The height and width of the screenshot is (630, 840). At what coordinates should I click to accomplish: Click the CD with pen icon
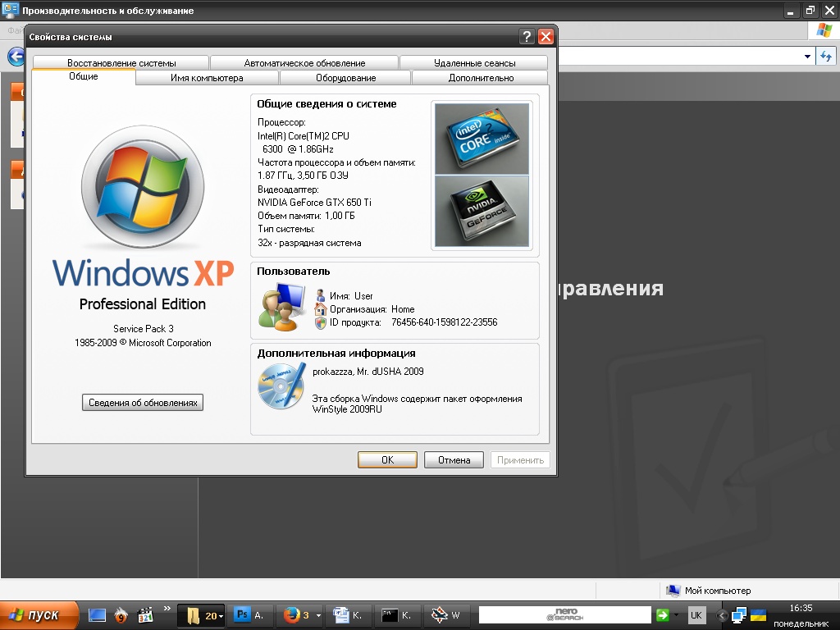[282, 386]
